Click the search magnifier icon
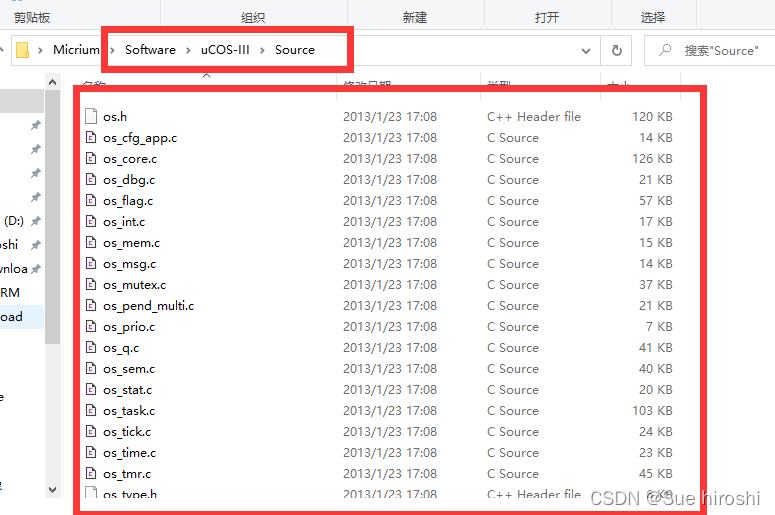 coord(665,50)
